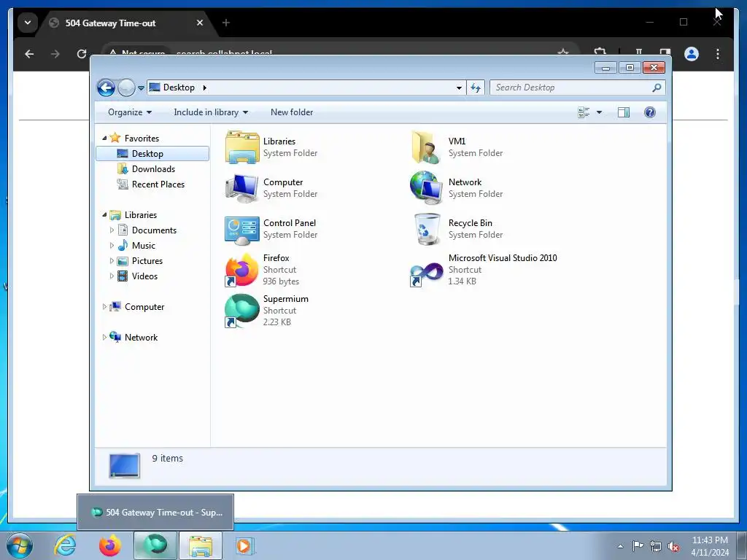747x560 pixels.
Task: Open Explorer help question mark icon
Action: [650, 112]
